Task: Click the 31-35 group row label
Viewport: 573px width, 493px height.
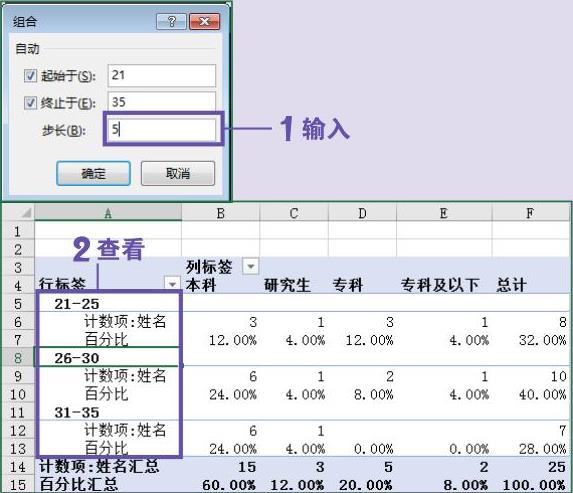Action: click(77, 413)
